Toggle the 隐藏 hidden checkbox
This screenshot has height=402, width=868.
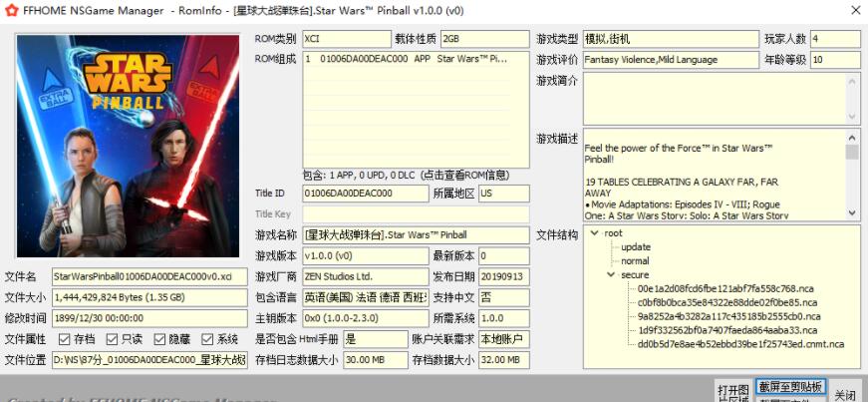(x=160, y=339)
